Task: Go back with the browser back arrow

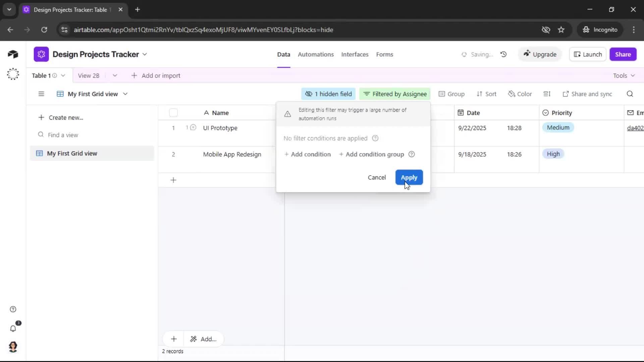Action: 10,30
